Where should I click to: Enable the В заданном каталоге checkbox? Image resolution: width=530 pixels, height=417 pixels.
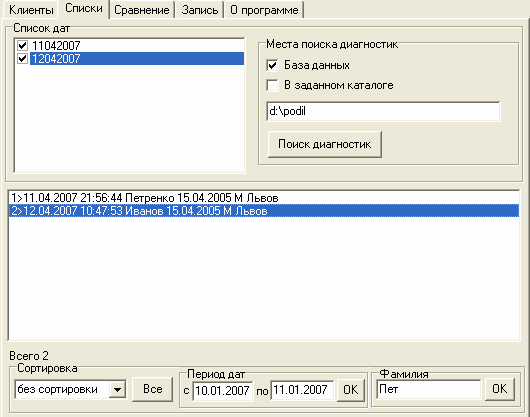[x=272, y=85]
